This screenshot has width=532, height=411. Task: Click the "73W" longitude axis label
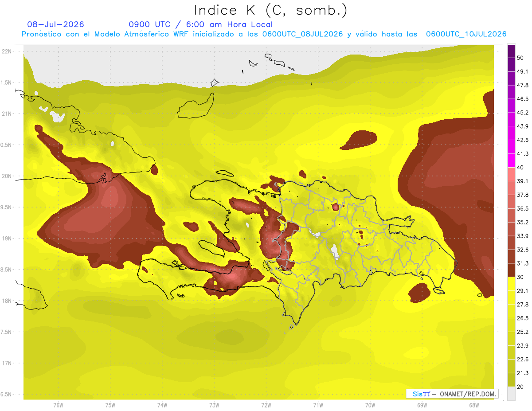pyautogui.click(x=214, y=405)
